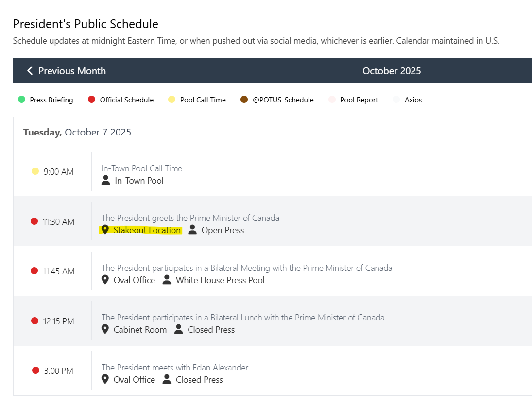The width and height of the screenshot is (532, 404).
Task: Toggle the Official Schedule legend filter
Action: coord(91,100)
